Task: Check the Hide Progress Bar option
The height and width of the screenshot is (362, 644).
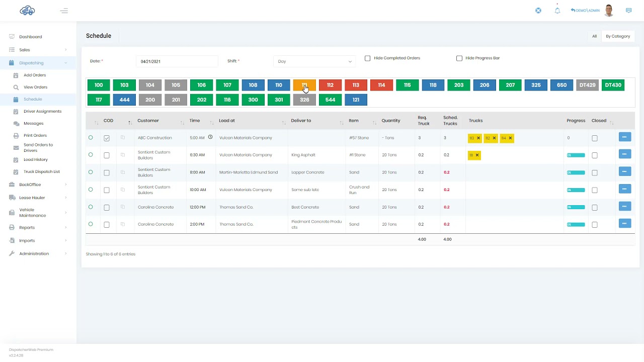Action: click(459, 58)
